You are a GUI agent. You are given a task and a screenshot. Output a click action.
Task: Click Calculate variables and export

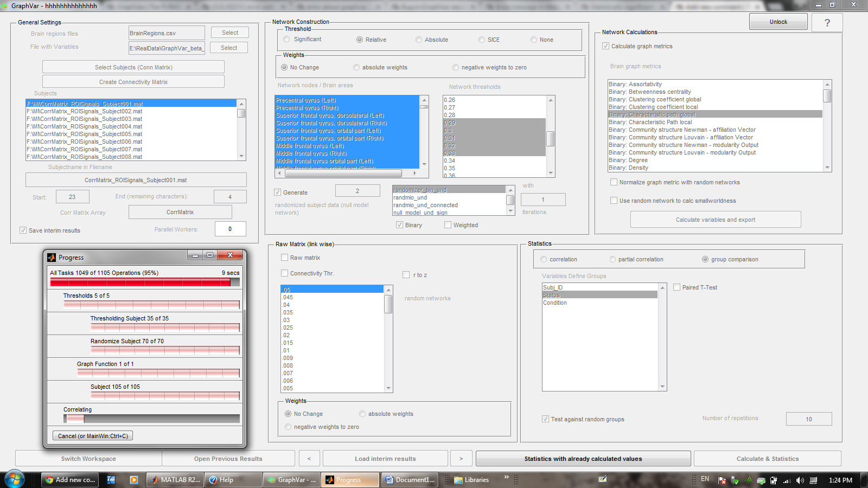pyautogui.click(x=716, y=220)
